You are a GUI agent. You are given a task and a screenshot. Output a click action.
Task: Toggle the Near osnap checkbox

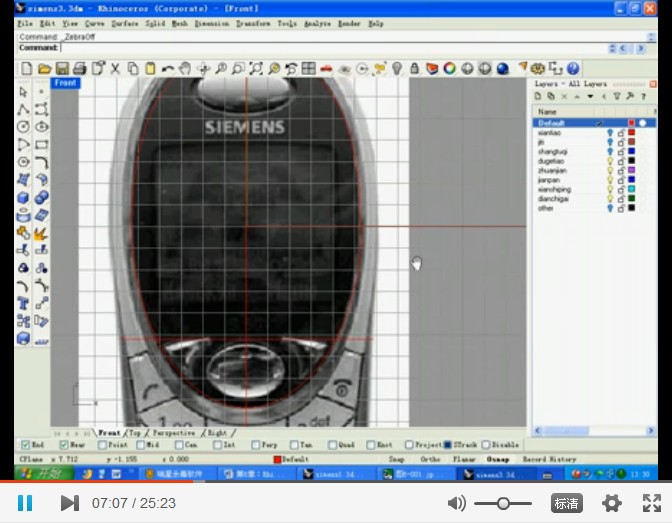(64, 445)
